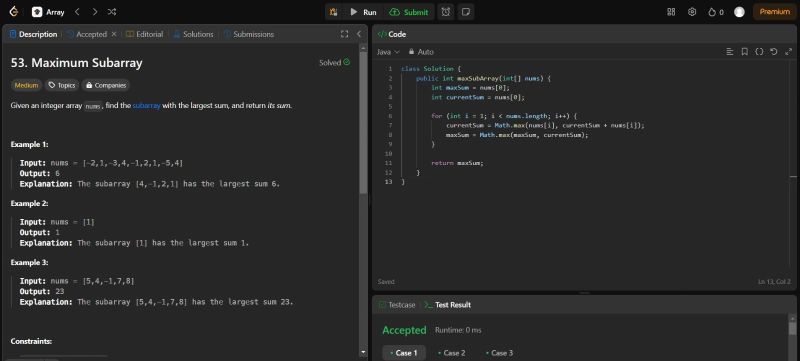This screenshot has width=800, height=361.
Task: Expand the Topics tag
Action: 61,85
